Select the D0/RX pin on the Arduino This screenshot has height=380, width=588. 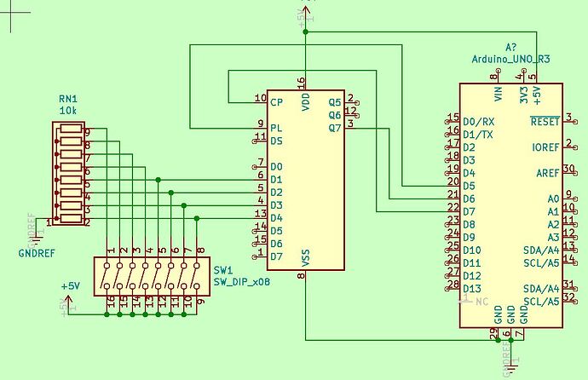[x=479, y=122]
